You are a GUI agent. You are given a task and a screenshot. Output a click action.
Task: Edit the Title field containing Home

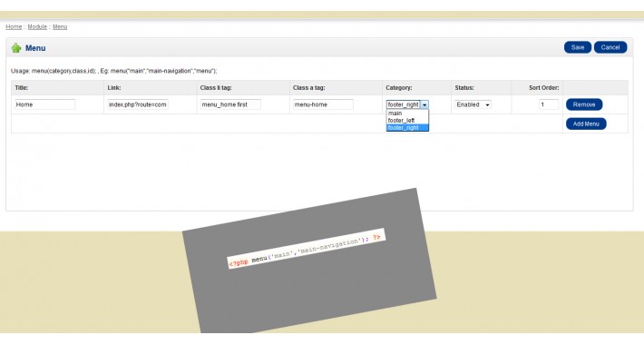pyautogui.click(x=44, y=104)
